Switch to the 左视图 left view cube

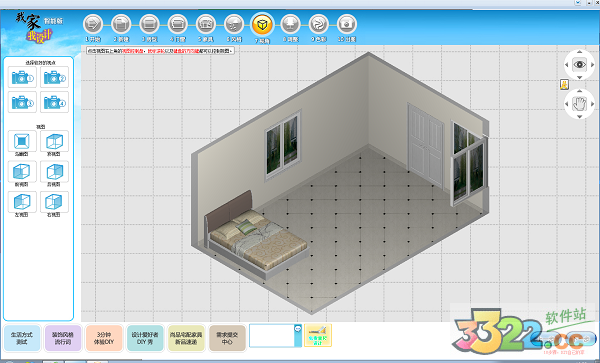22,202
